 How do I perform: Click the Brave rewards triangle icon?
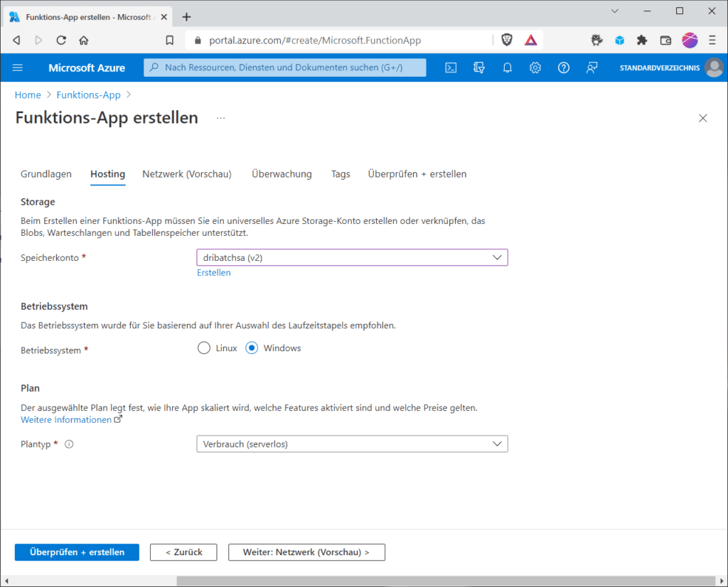[x=530, y=41]
